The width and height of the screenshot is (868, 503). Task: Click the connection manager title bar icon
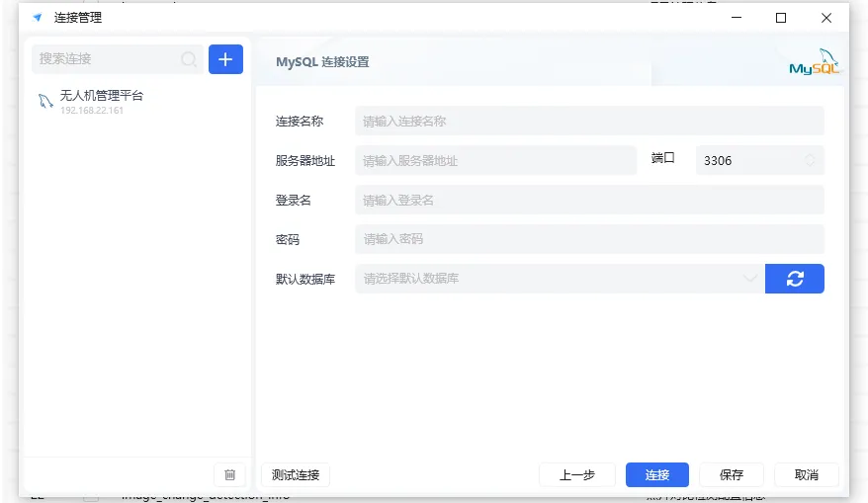click(38, 18)
